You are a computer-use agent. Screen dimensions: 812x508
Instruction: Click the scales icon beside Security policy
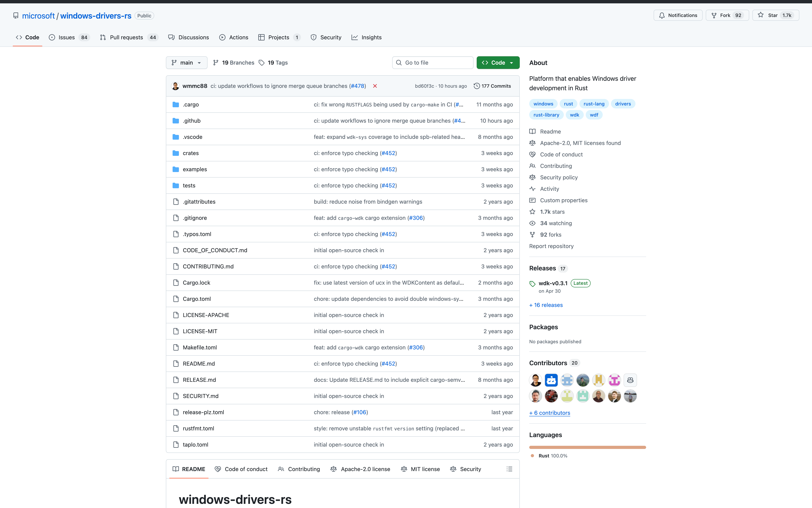[532, 177]
